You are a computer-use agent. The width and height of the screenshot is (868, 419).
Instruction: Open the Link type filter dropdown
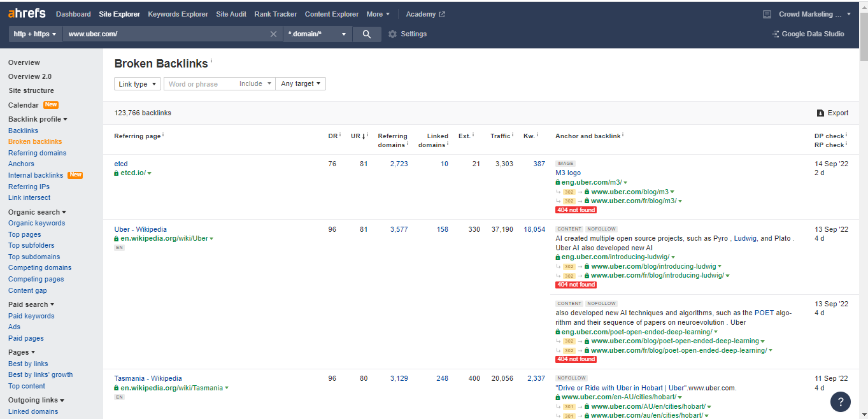tap(137, 83)
